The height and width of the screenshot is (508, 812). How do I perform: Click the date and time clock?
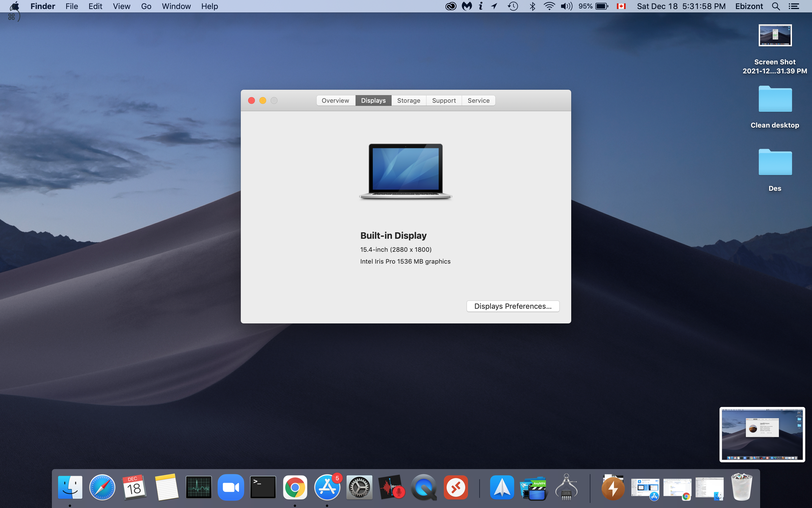pyautogui.click(x=681, y=6)
